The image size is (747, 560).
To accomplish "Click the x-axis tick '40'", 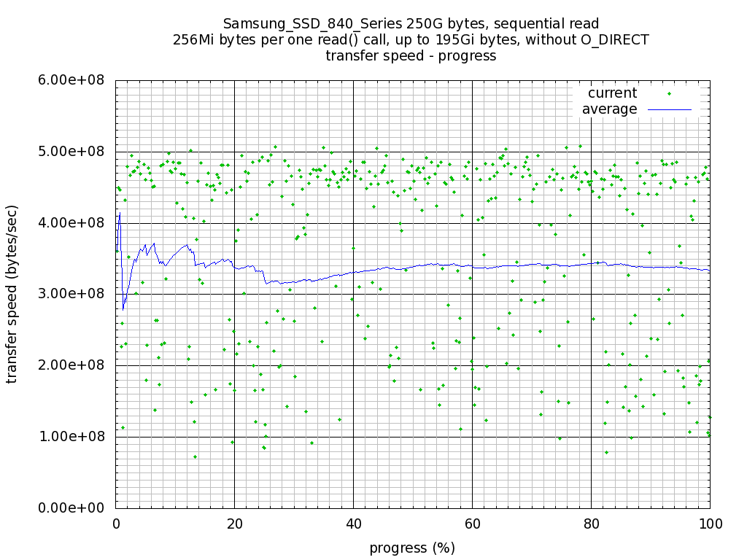I will coord(353,523).
